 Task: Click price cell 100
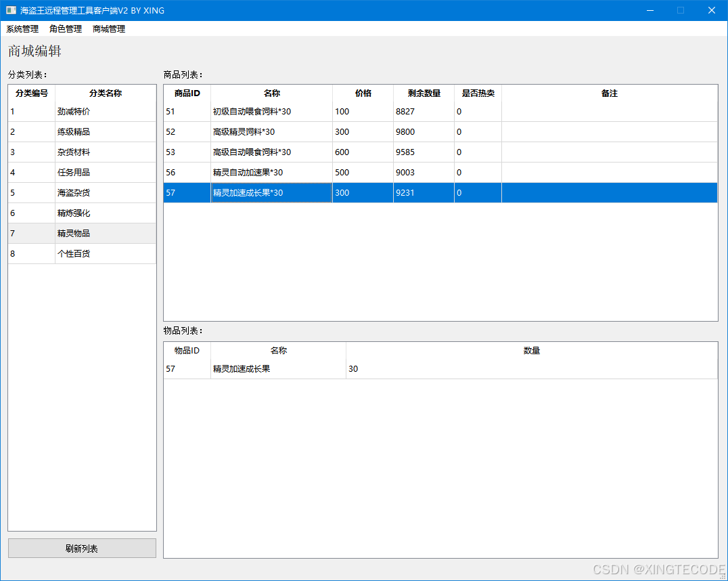click(363, 112)
